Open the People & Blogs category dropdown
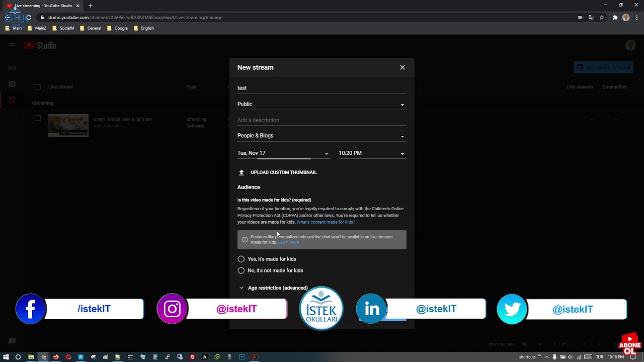Viewport: 644px width, 362px height. pos(321,136)
